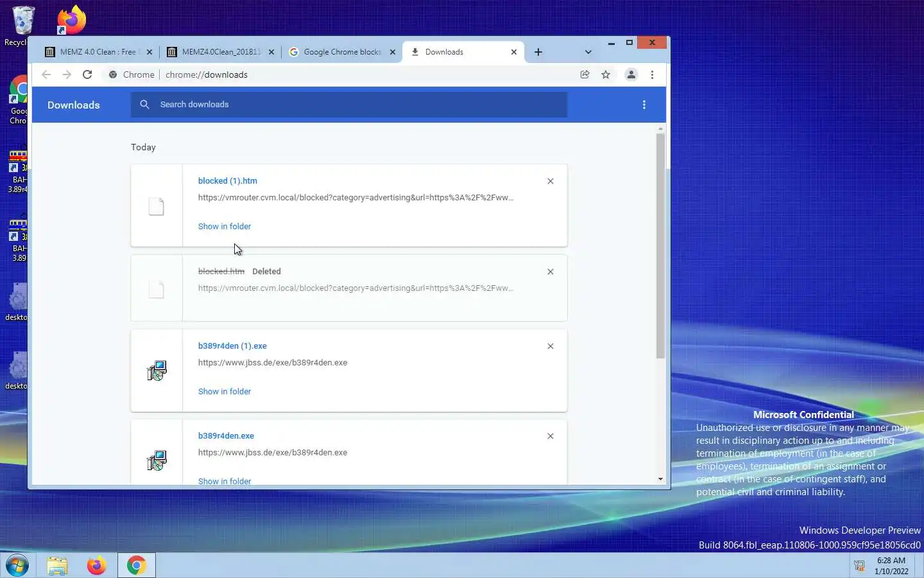This screenshot has width=924, height=578.
Task: Open the Downloads page more actions menu
Action: [644, 105]
